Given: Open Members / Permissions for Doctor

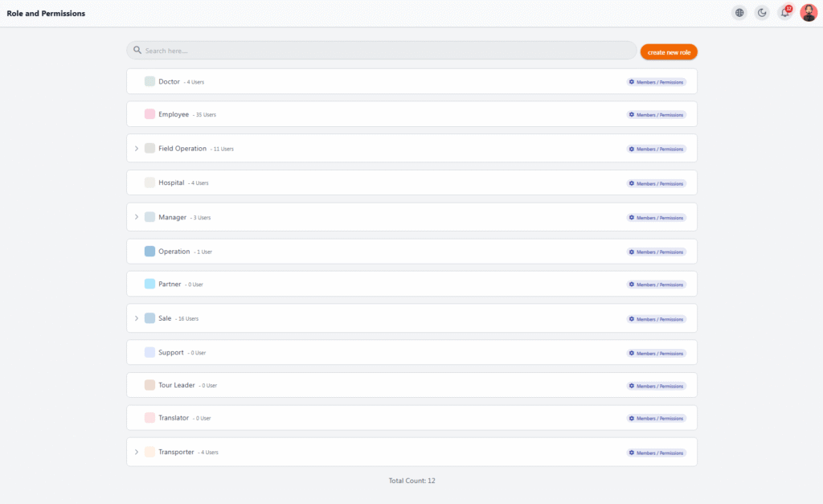Looking at the screenshot, I should (656, 82).
